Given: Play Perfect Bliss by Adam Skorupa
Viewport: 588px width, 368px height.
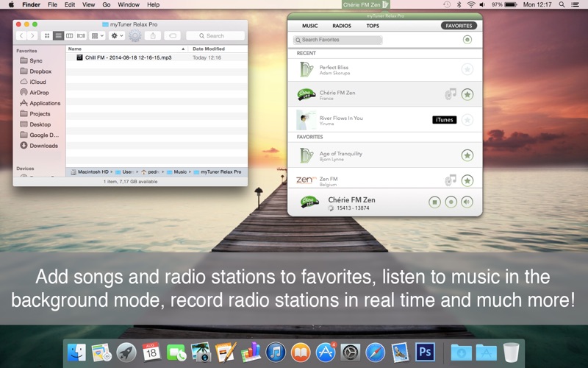Looking at the screenshot, I should tap(385, 70).
